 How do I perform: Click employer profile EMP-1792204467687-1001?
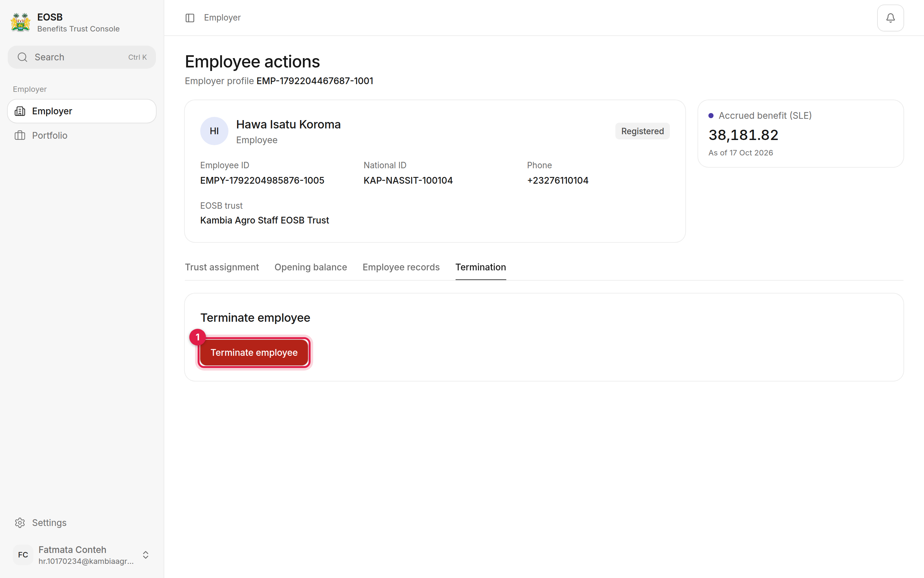315,81
